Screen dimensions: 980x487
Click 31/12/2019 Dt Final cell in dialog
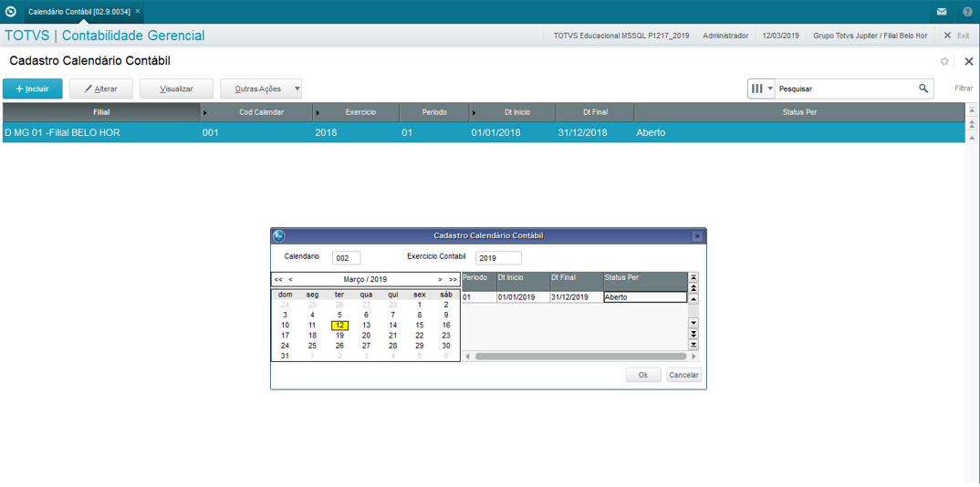click(577, 297)
